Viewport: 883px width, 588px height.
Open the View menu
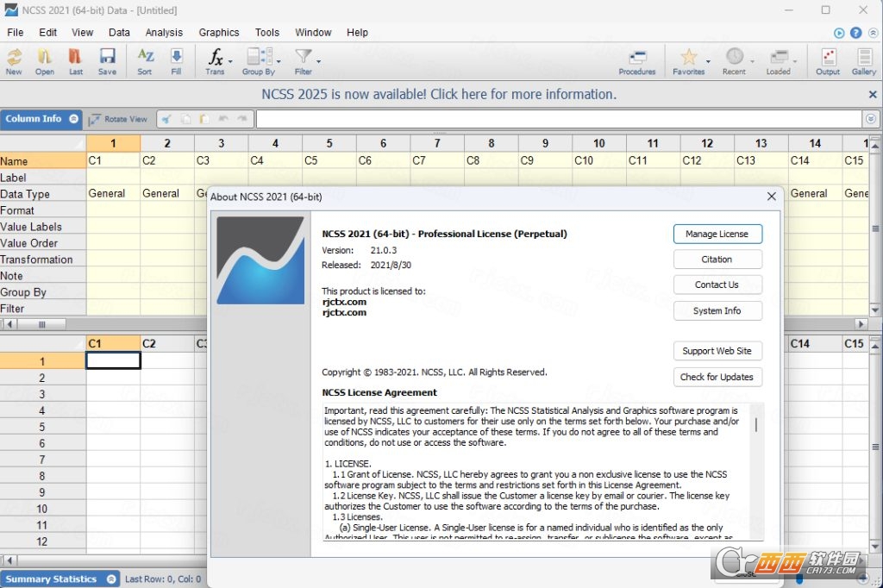click(x=82, y=33)
